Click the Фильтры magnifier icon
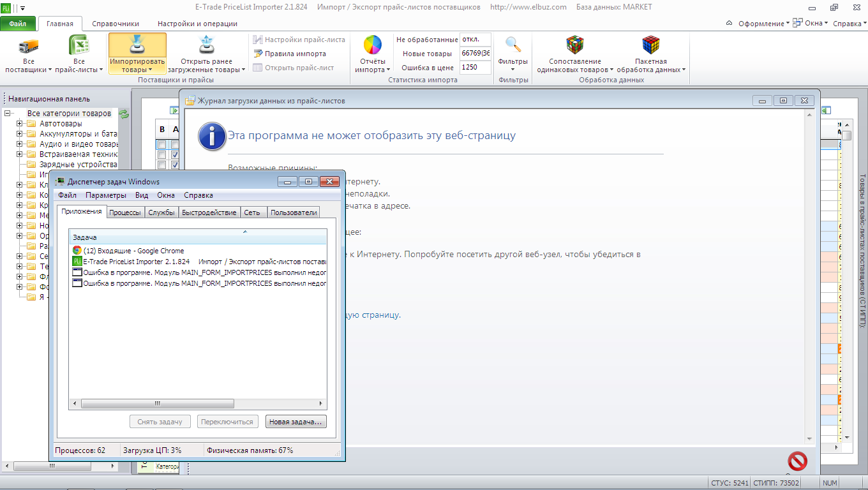 pos(513,44)
